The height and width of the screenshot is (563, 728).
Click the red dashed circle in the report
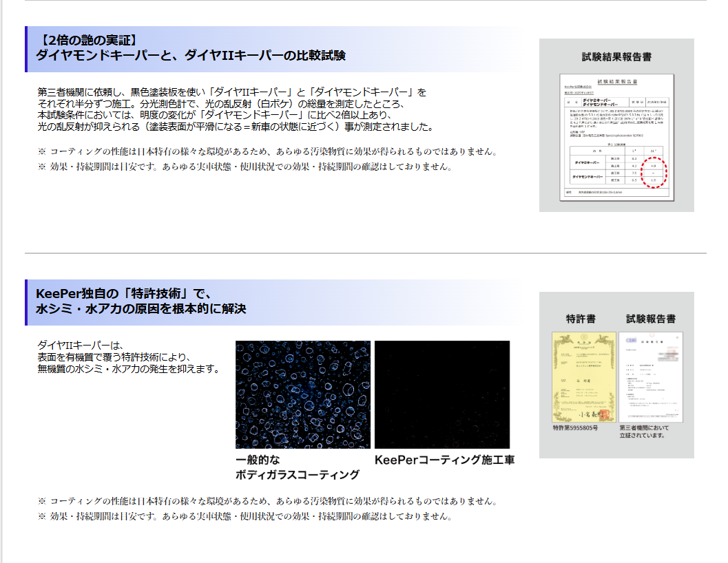pos(654,172)
